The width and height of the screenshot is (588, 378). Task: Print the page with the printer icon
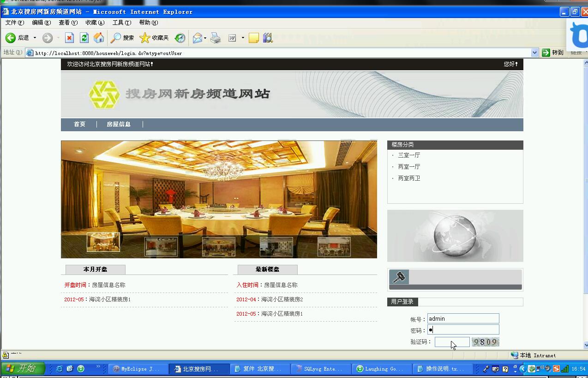coord(216,38)
